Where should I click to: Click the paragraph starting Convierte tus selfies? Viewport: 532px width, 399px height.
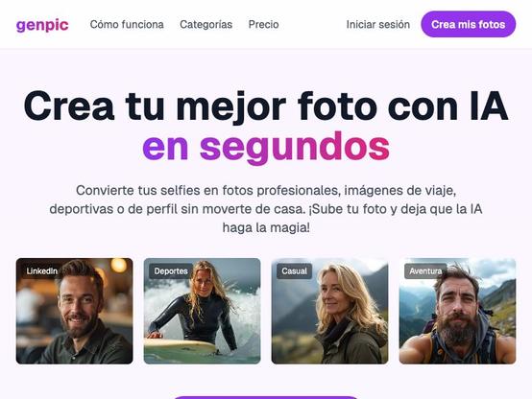(266, 209)
